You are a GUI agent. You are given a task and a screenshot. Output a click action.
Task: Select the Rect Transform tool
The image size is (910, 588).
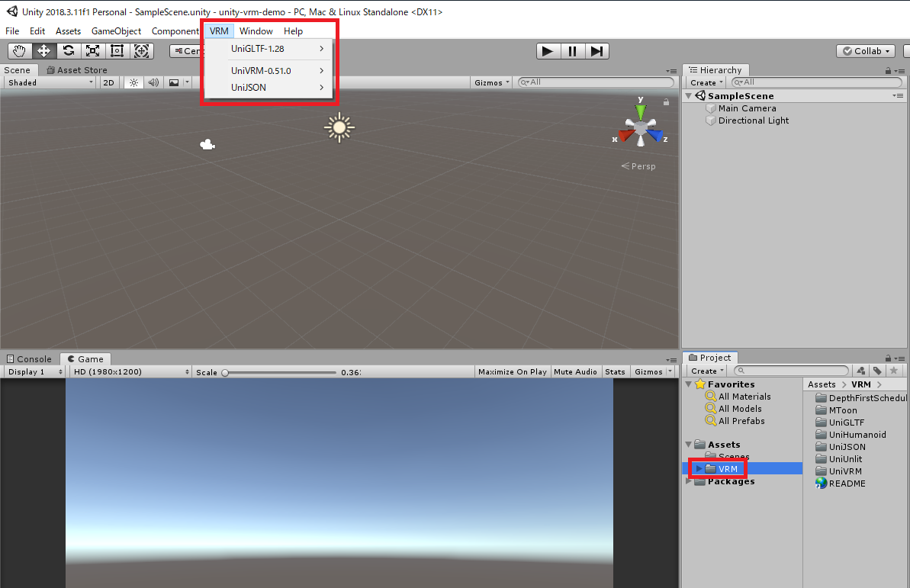[117, 51]
